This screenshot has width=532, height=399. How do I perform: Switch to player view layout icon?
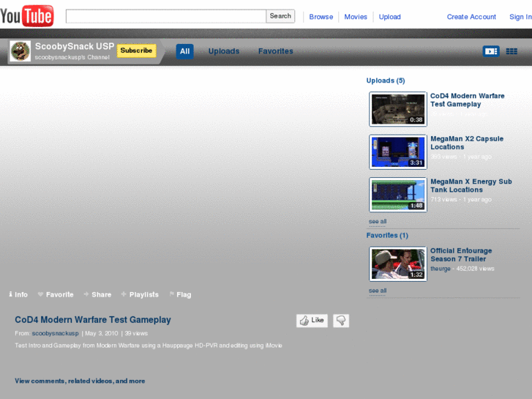pyautogui.click(x=491, y=51)
